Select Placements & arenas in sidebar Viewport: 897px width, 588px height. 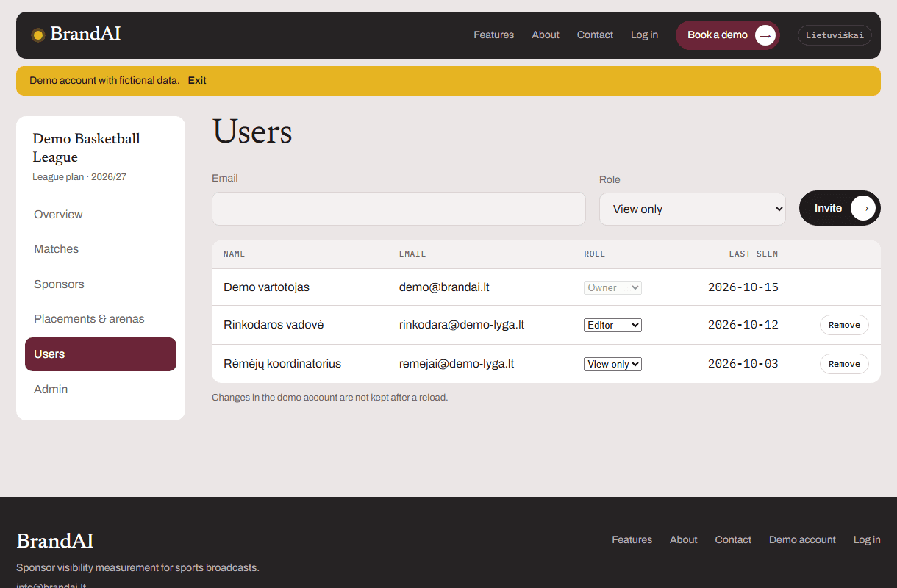(101, 319)
